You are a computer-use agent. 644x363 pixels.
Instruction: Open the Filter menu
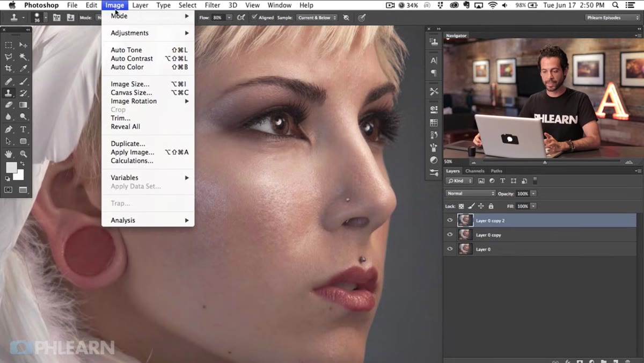[213, 5]
